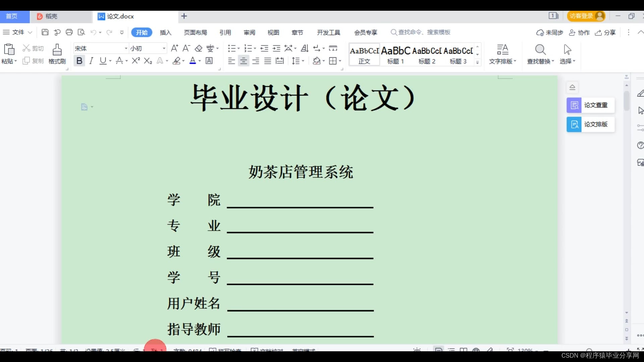Click the increase font size icon
This screenshot has width=644, height=362.
click(x=174, y=48)
